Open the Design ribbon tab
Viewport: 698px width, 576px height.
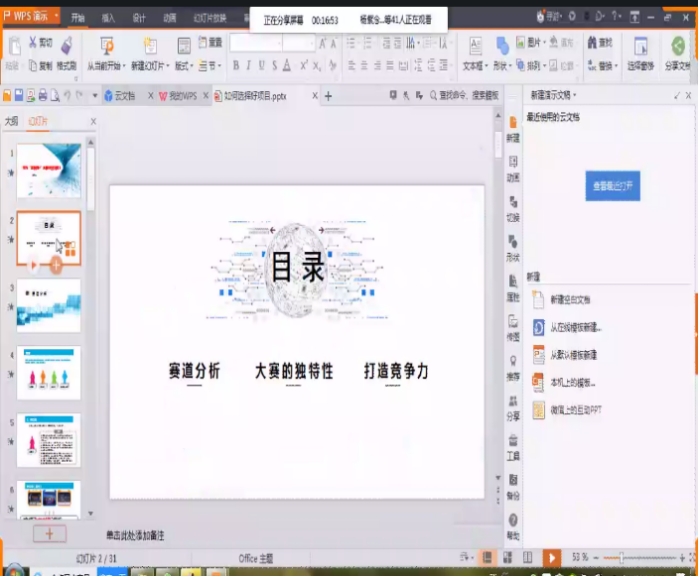point(139,18)
